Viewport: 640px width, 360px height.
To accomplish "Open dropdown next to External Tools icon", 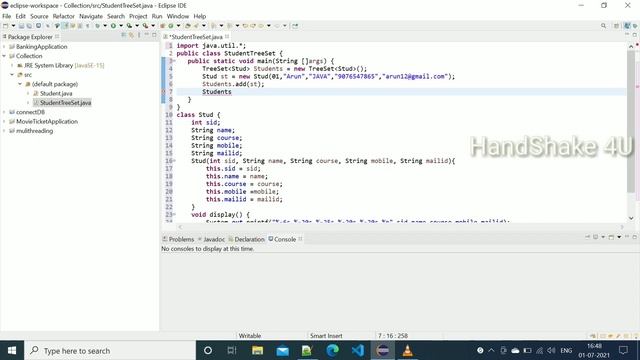I will pos(153,26).
